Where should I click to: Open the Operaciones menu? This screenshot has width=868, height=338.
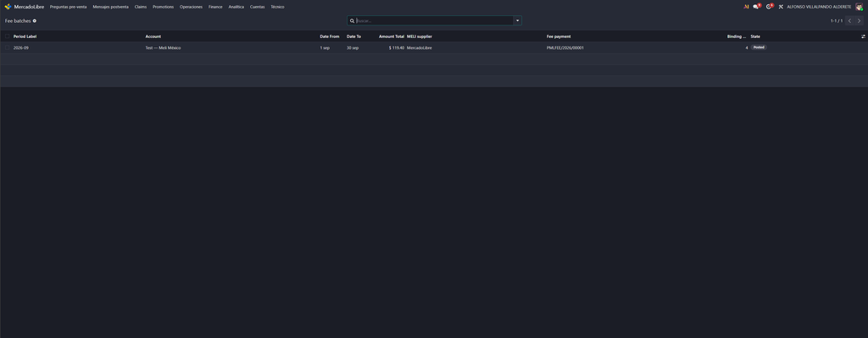191,7
